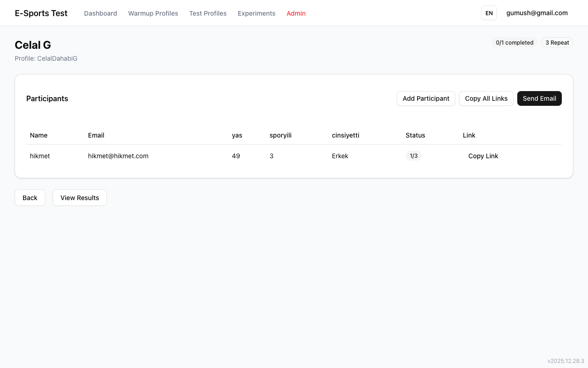Click the Name column header

[39, 135]
